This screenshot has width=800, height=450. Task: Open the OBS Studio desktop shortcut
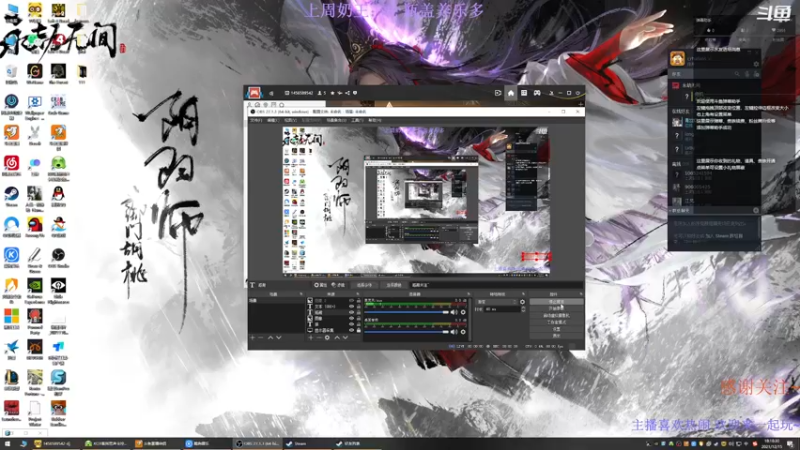tap(58, 257)
